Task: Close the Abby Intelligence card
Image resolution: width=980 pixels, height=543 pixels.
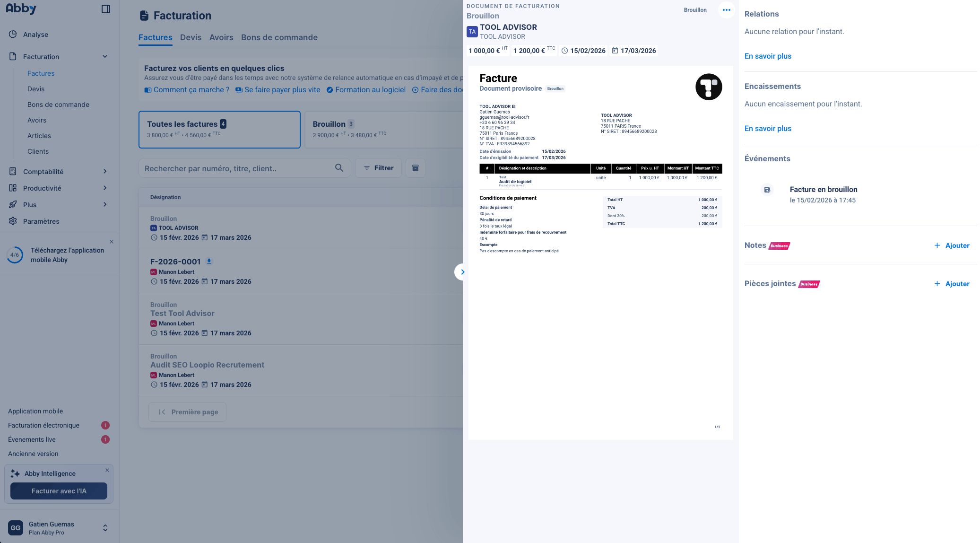Action: (107, 470)
